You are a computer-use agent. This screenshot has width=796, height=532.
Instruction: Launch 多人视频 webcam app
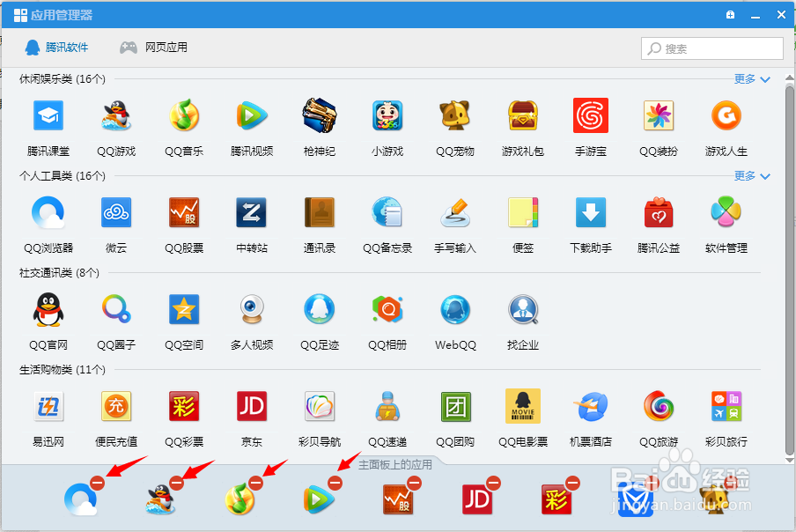pyautogui.click(x=252, y=310)
